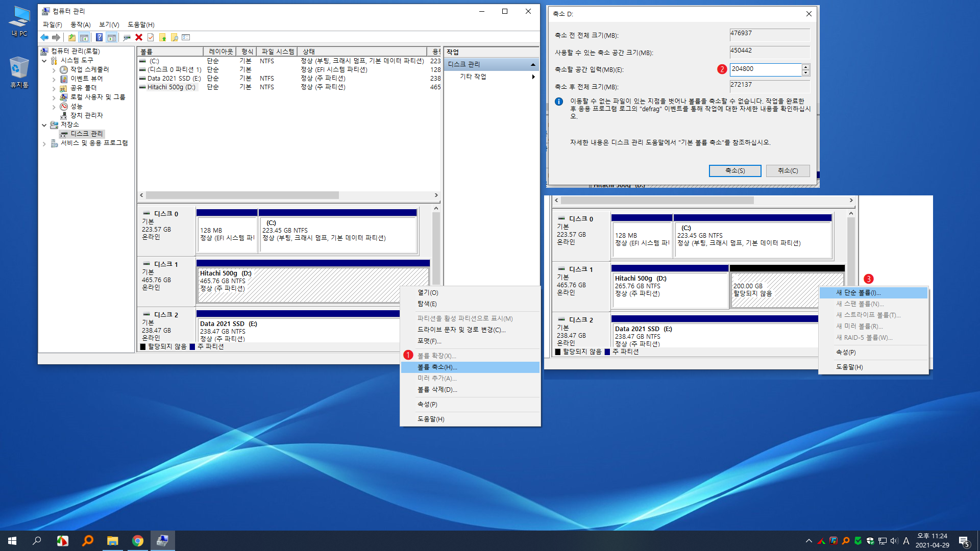Click the 볼륨 column header
This screenshot has width=980, height=551.
tap(170, 52)
